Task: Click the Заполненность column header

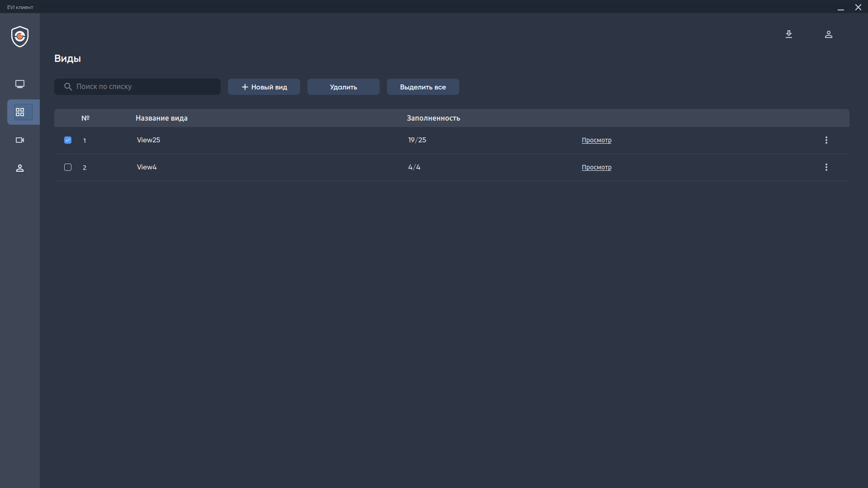Action: pos(433,118)
